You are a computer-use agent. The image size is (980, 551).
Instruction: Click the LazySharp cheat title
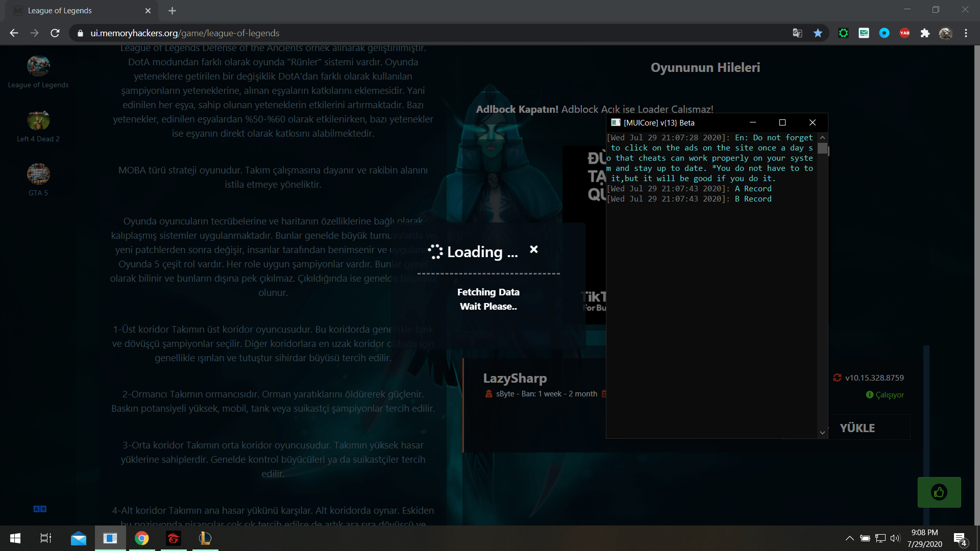(x=514, y=378)
